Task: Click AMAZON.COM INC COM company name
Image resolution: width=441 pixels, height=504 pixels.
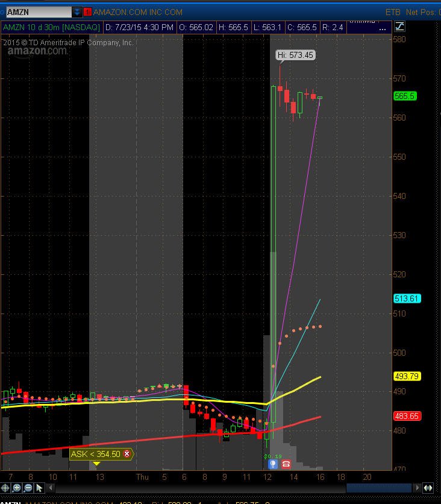Action: [138, 12]
